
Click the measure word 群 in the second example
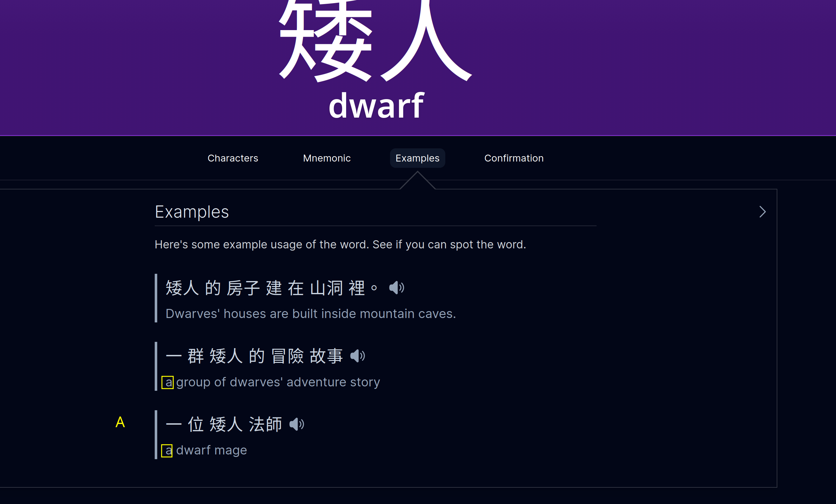tap(196, 356)
